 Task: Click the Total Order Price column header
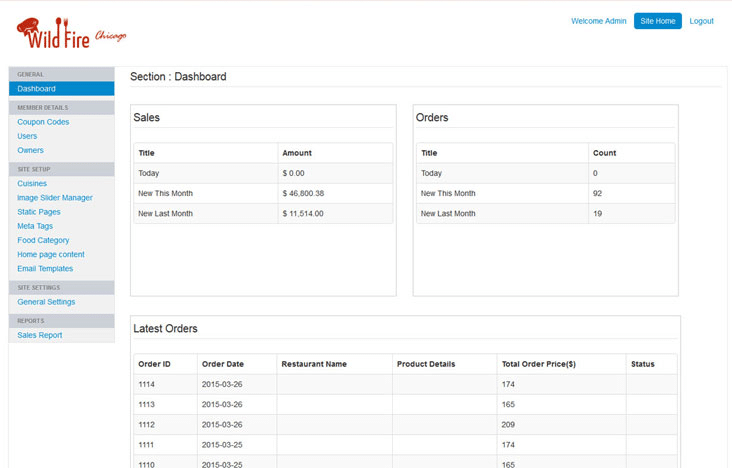pos(538,364)
